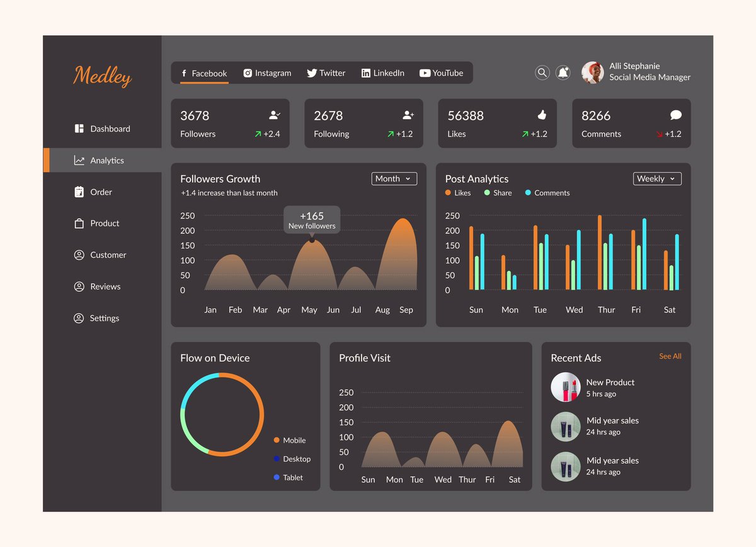756x547 pixels.
Task: Click the blue Tablet legend dot
Action: pos(277,478)
